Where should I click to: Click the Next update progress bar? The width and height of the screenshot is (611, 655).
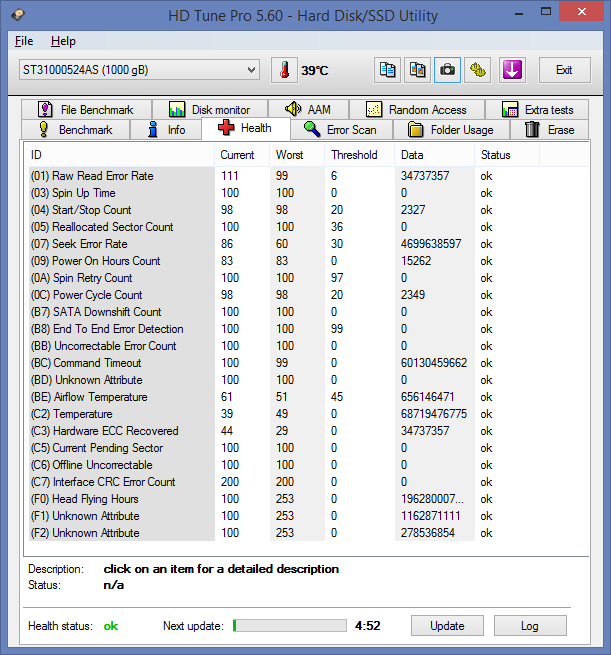290,625
